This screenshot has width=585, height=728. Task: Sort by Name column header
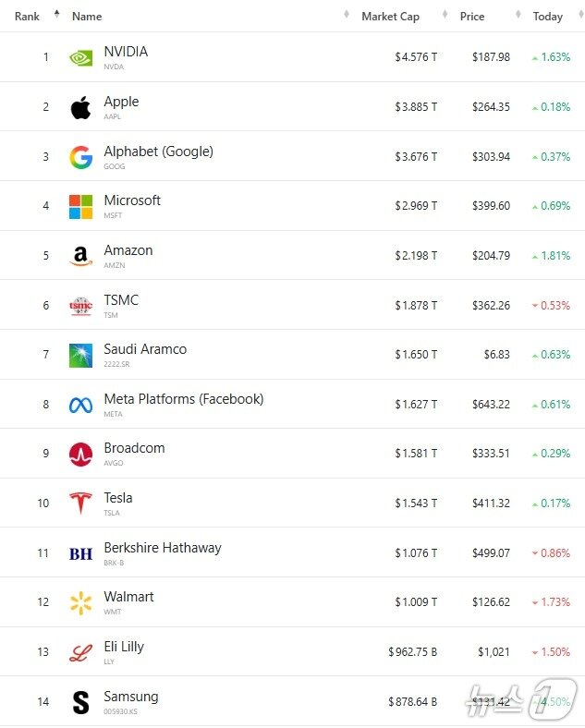[87, 16]
